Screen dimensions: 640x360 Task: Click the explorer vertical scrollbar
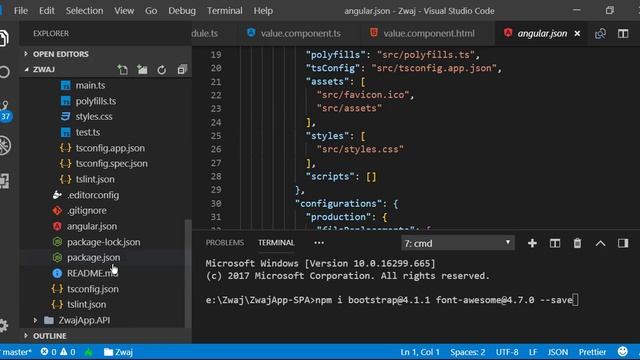(188, 273)
